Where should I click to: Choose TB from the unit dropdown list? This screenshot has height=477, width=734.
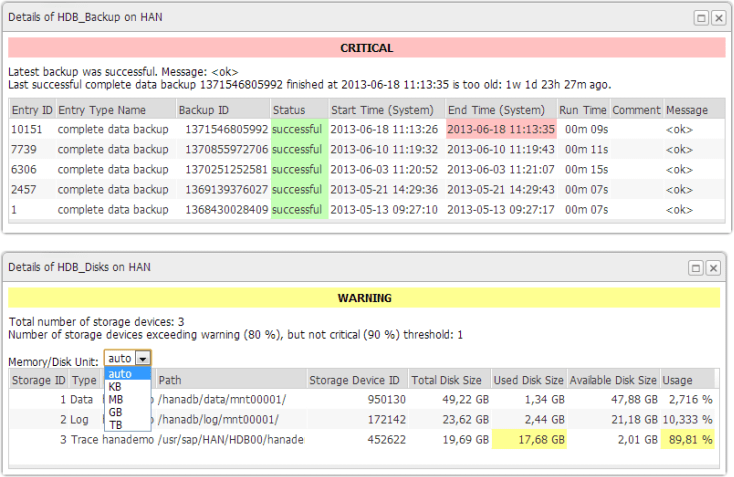click(x=116, y=424)
